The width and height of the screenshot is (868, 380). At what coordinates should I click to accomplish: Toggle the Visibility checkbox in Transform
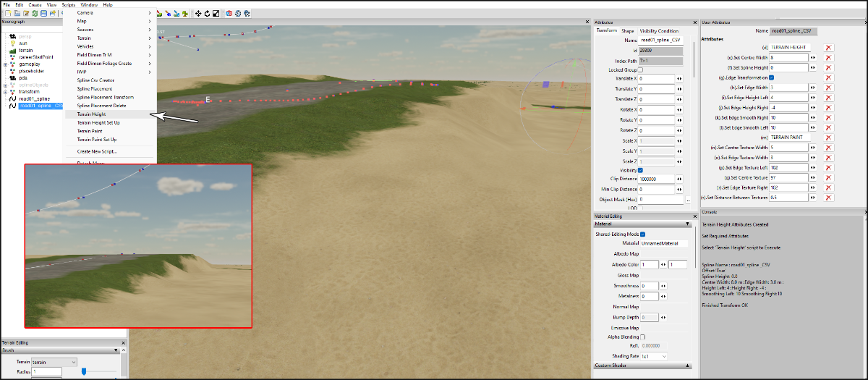click(x=640, y=169)
